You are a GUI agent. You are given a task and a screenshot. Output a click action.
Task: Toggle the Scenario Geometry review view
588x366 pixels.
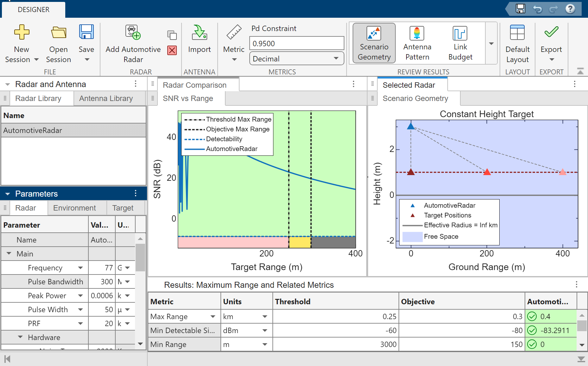point(374,43)
